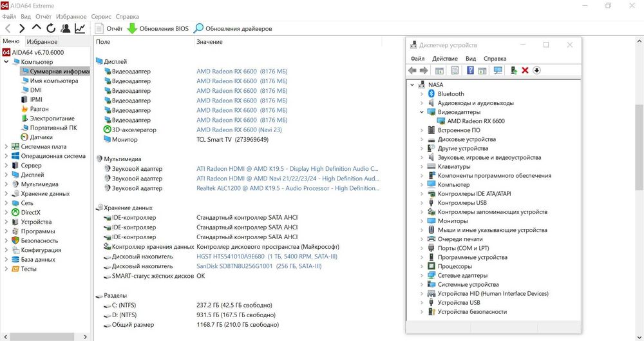Select Имя компьютера in tree
This screenshot has width=644, height=341.
[x=54, y=81]
